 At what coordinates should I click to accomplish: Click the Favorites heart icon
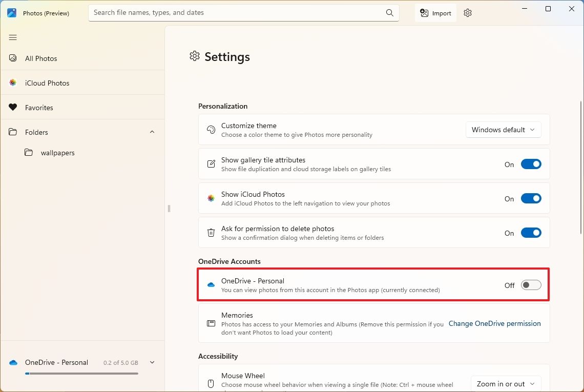[13, 108]
